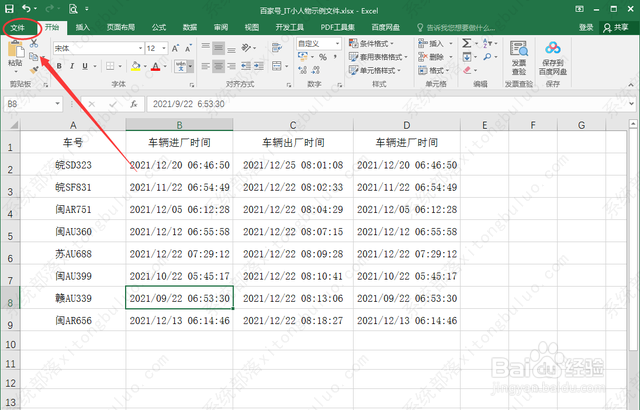
Task: Click the Increase Indent icon
Action: pyautogui.click(x=259, y=66)
